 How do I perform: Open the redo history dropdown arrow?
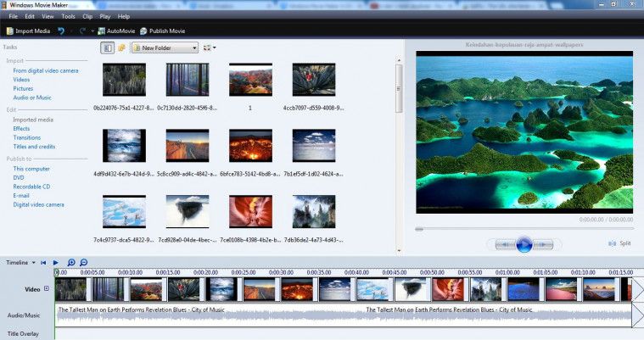coord(92,31)
